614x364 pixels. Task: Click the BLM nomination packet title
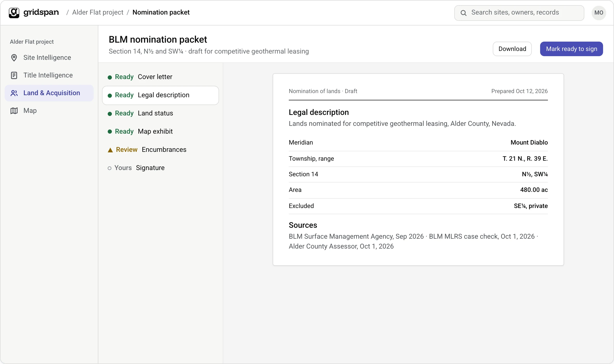[158, 40]
